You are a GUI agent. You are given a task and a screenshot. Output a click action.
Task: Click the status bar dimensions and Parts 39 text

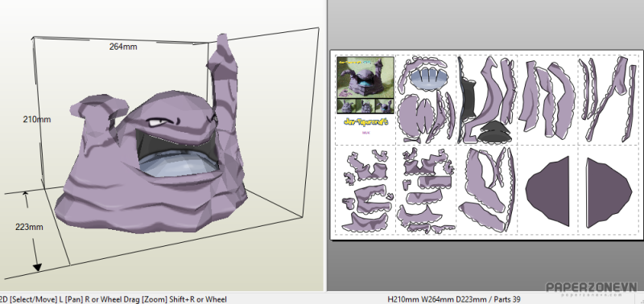[x=454, y=299]
